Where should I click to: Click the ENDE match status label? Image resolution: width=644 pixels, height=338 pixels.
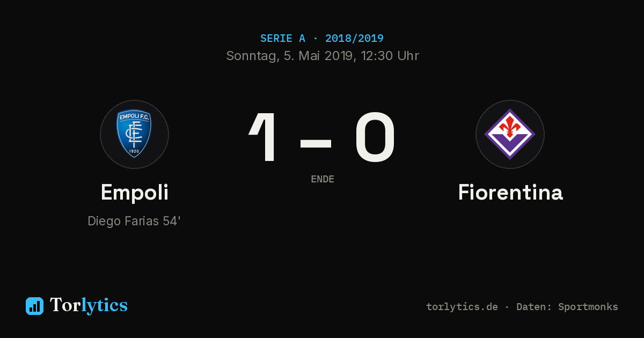(323, 179)
